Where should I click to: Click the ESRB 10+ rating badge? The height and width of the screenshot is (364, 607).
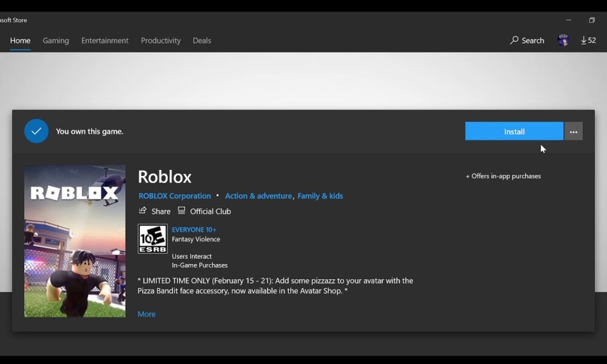pyautogui.click(x=152, y=238)
